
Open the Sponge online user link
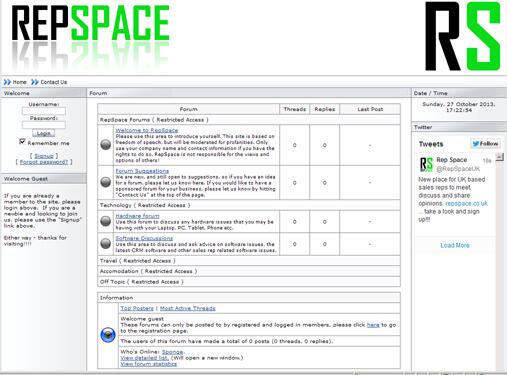172,352
